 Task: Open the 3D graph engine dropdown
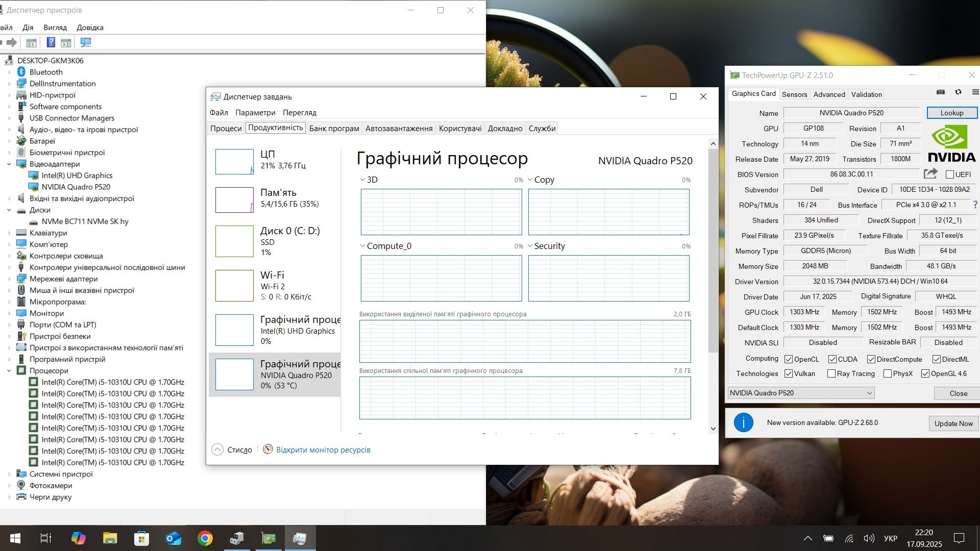point(362,180)
